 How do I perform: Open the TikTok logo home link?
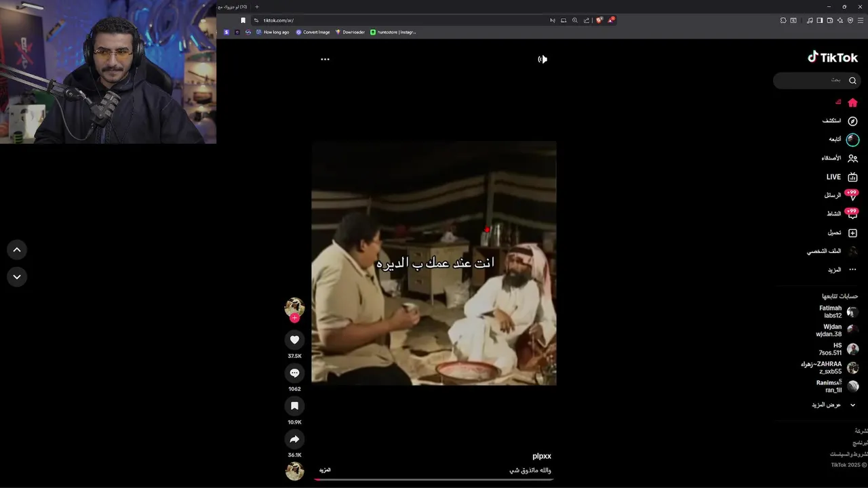point(833,58)
